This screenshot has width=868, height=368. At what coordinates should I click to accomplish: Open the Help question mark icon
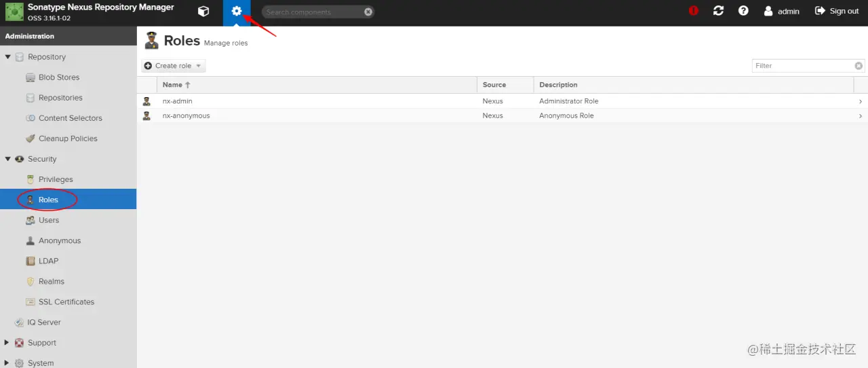[x=743, y=11]
